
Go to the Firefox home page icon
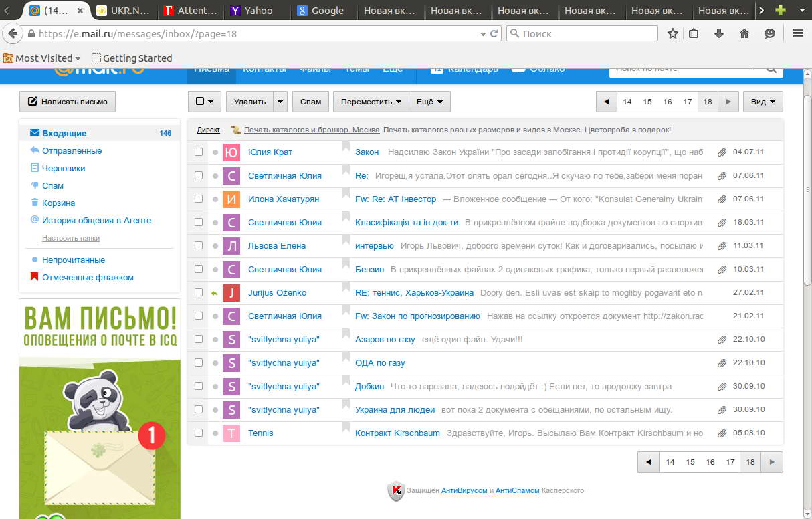coord(744,33)
